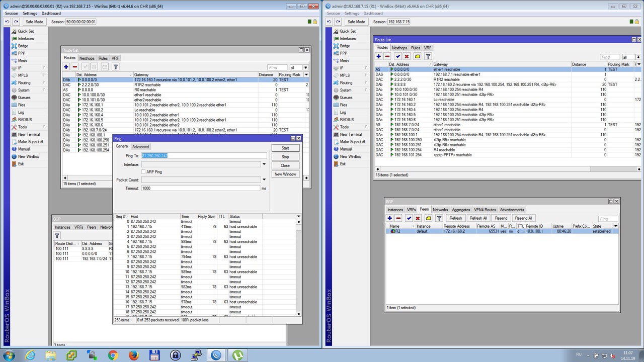Switch to VPN4 Routes tab in R1 BGP window
Screen dimensions: 644x362
485,210
